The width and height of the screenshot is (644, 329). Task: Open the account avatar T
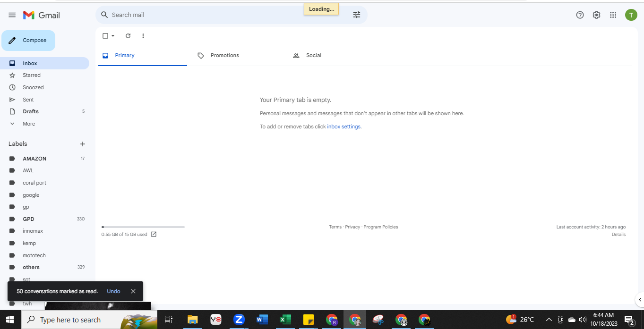click(x=631, y=15)
